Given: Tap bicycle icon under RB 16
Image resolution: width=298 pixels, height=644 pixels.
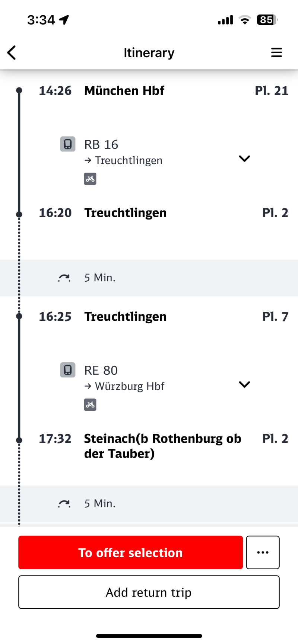Looking at the screenshot, I should pyautogui.click(x=90, y=179).
